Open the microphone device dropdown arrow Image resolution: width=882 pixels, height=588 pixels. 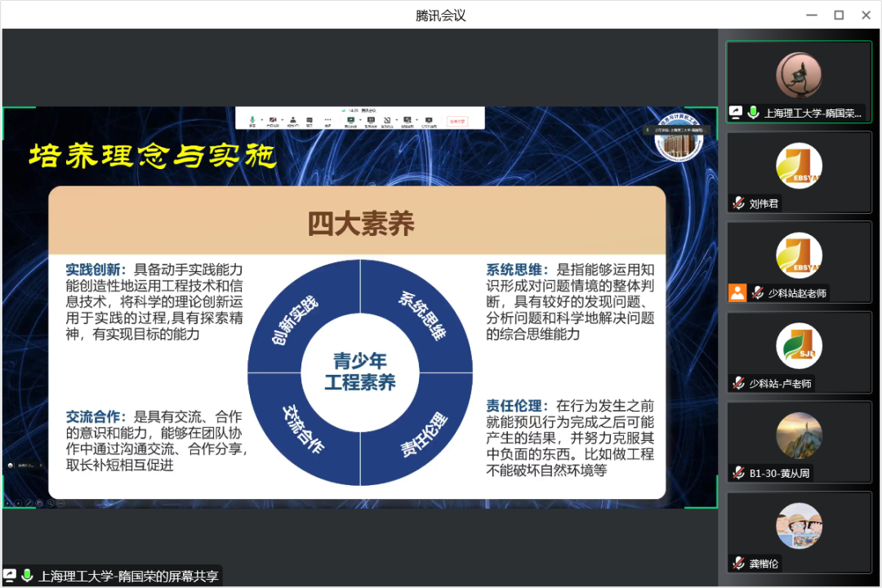(x=262, y=120)
